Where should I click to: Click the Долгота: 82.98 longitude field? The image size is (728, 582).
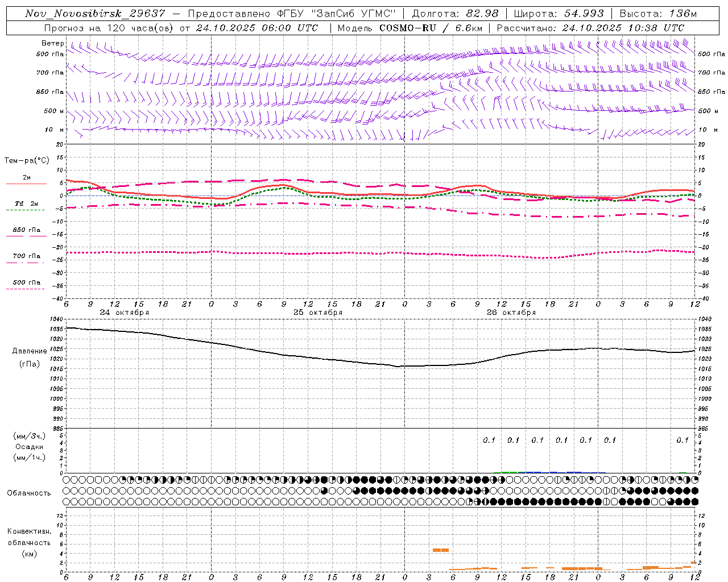click(x=456, y=14)
